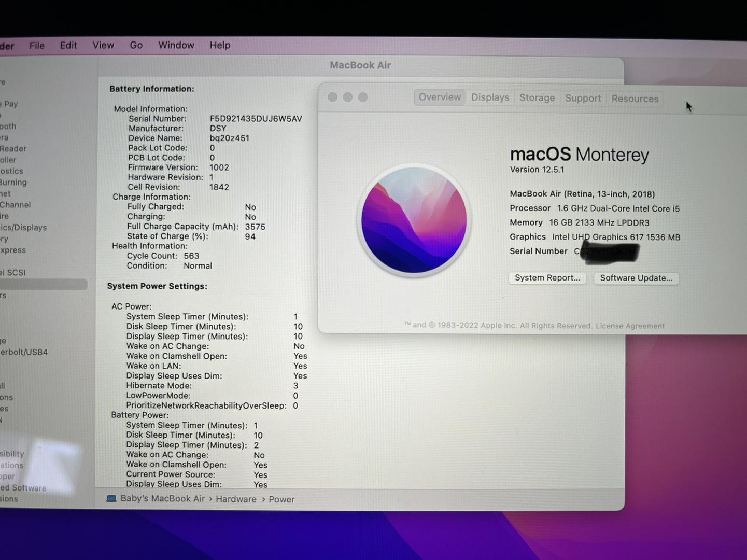747x560 pixels.
Task: Click the laptop icon in path bar
Action: tap(111, 499)
